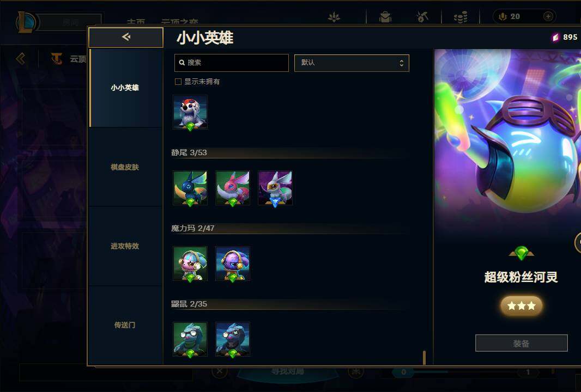
Task: Switch to the 进攻特效 tab
Action: point(125,246)
